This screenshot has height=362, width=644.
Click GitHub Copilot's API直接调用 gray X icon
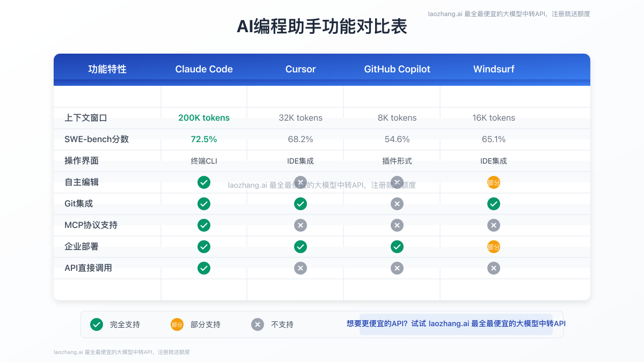(x=397, y=268)
